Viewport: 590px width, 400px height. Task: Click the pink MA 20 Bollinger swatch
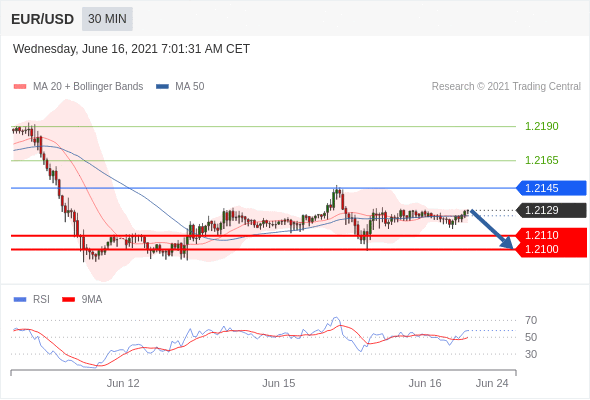[20, 87]
